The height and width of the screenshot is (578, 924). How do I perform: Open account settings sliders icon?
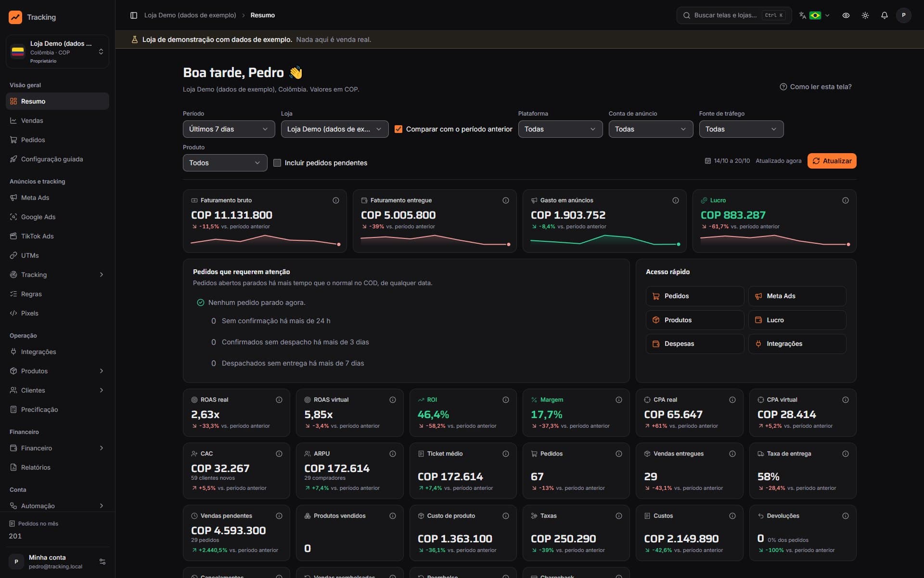click(x=102, y=562)
